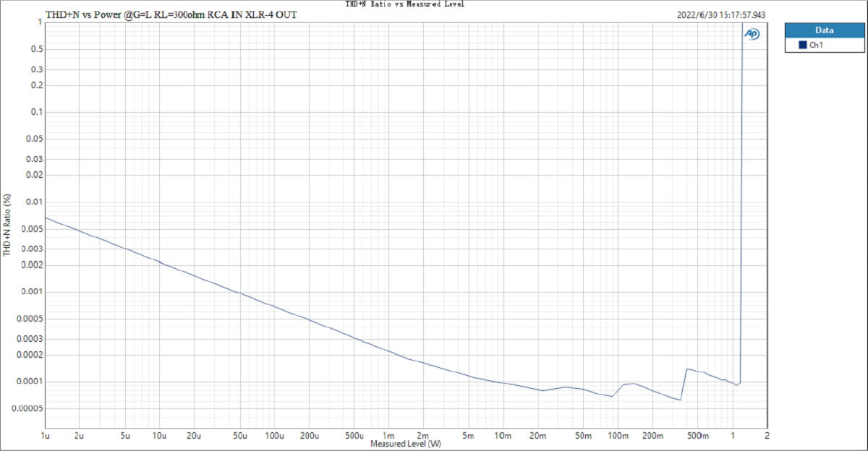The height and width of the screenshot is (451, 868).
Task: Click the trace bump peak near 400m
Action: pos(687,369)
